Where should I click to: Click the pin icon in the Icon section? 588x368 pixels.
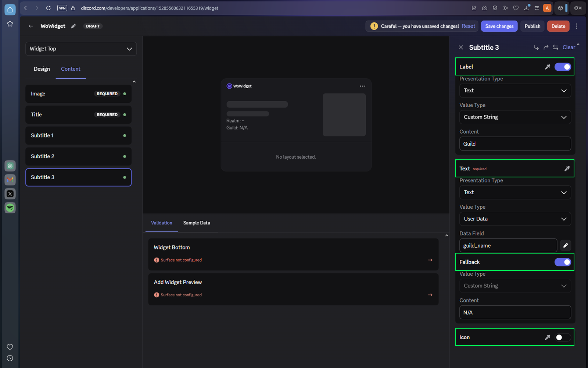pos(548,337)
